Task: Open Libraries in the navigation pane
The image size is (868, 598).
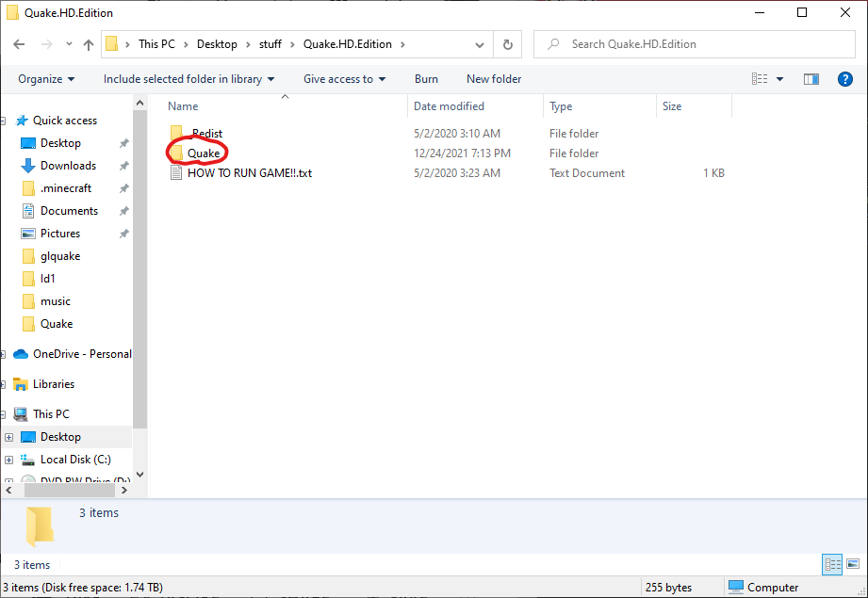Action: pyautogui.click(x=53, y=384)
